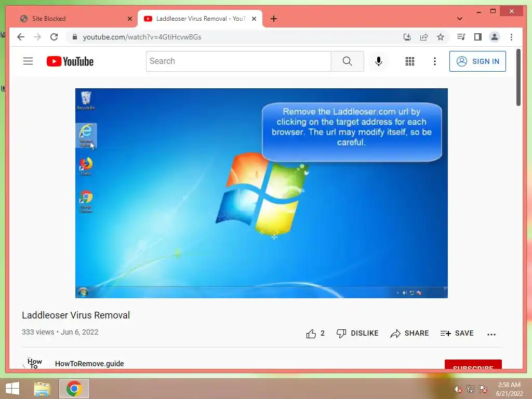Close the Laddleoser Virus Removal tab
Screen dimensions: 532x399
[x=254, y=19]
